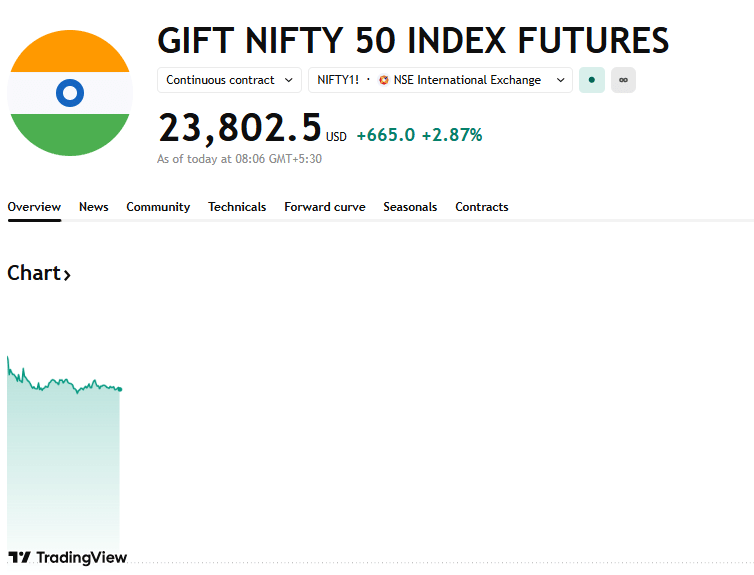Open the NIFTY1! NSE International Exchange dropdown
The height and width of the screenshot is (575, 754).
click(440, 80)
